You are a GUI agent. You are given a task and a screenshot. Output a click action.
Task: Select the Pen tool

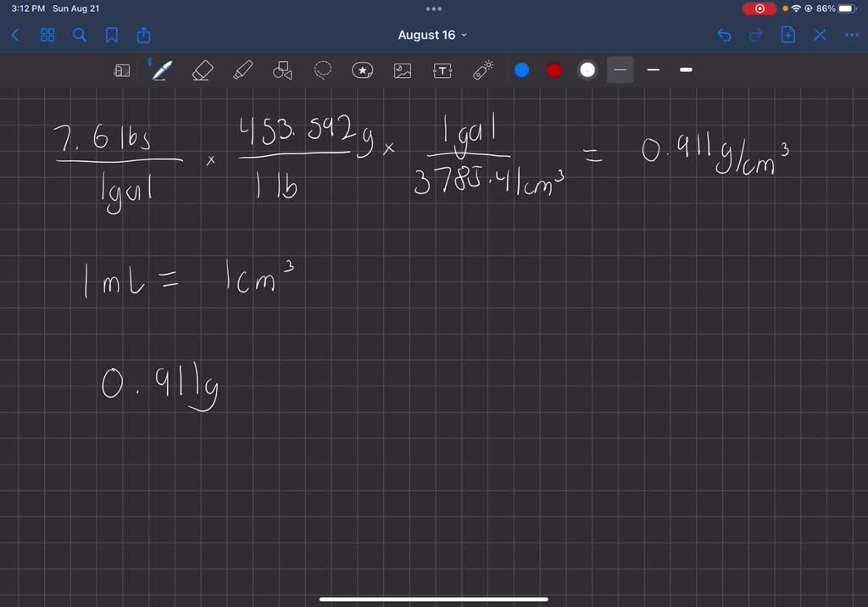[x=161, y=70]
